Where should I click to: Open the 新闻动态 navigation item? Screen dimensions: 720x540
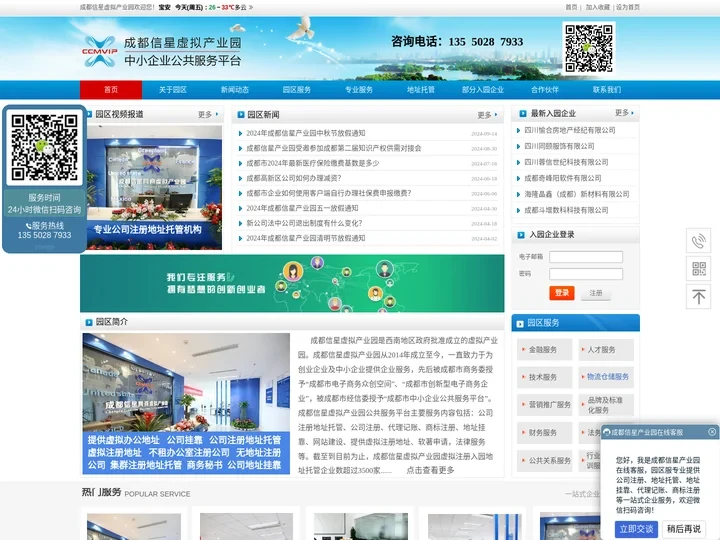(235, 90)
